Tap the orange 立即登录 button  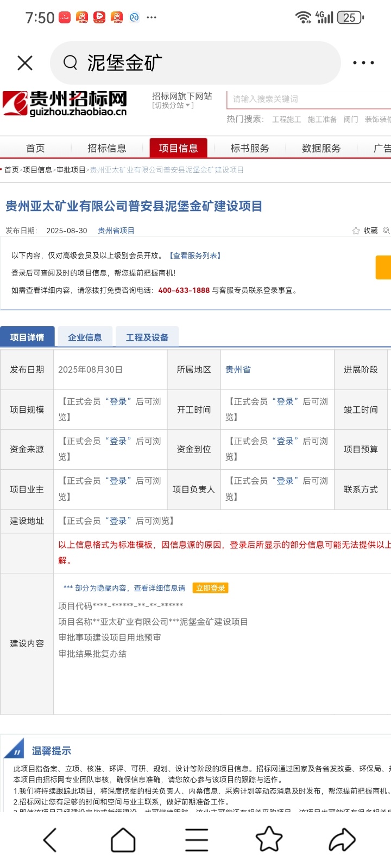(211, 588)
